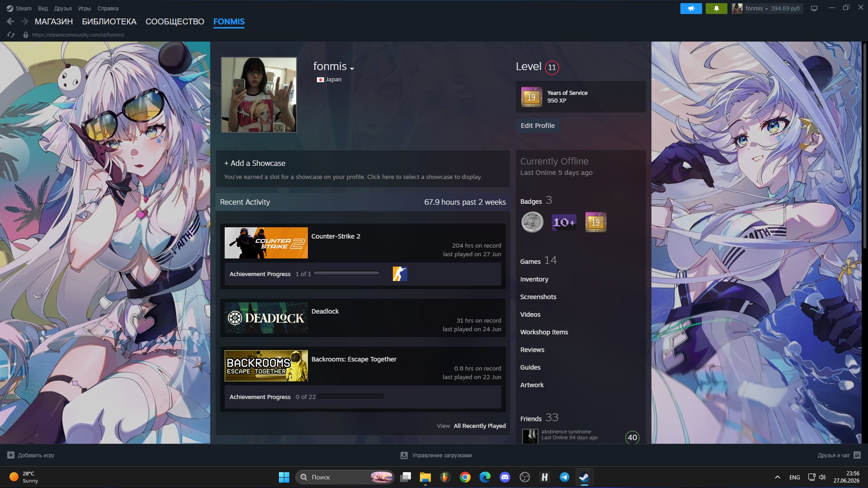Click the Windows taskbar search field
868x488 pixels.
click(x=344, y=477)
